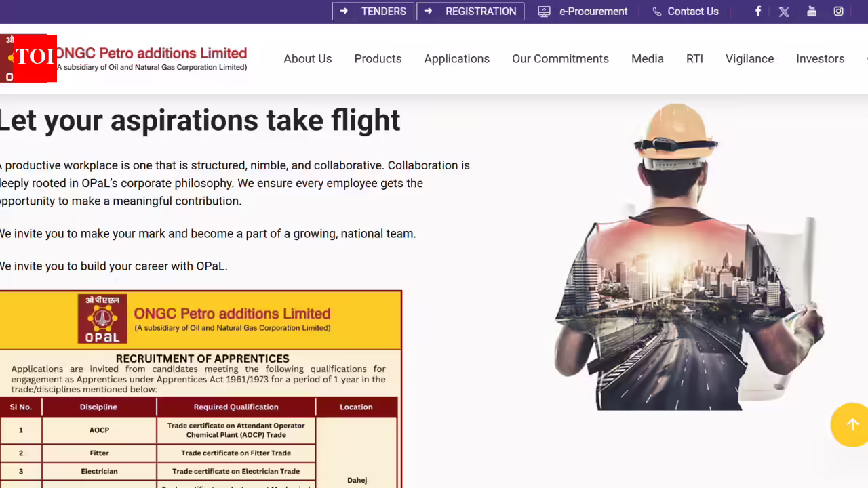The width and height of the screenshot is (868, 488).
Task: Click the OPaL logo in recruitment notice
Action: (x=102, y=319)
